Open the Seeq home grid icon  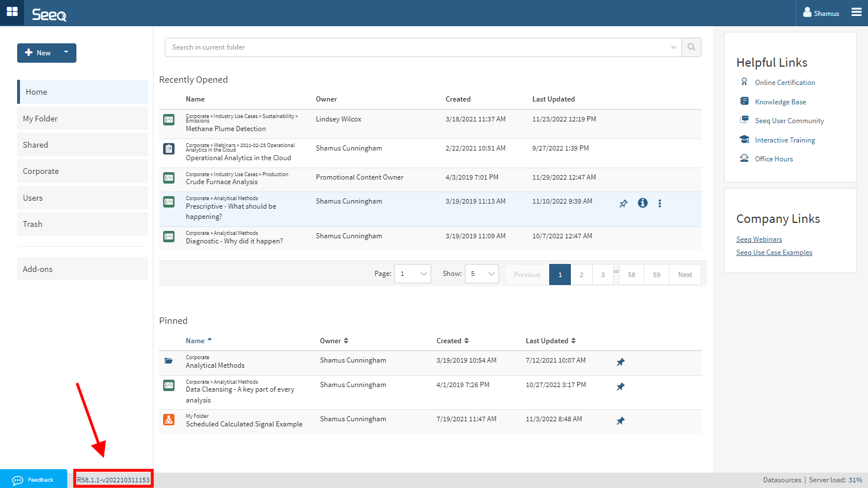[12, 12]
